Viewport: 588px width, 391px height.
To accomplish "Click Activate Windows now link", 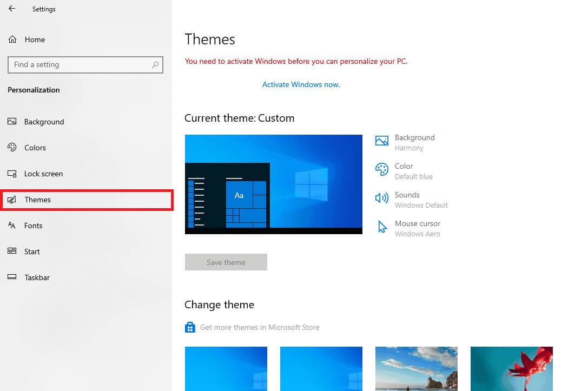I will coord(301,85).
